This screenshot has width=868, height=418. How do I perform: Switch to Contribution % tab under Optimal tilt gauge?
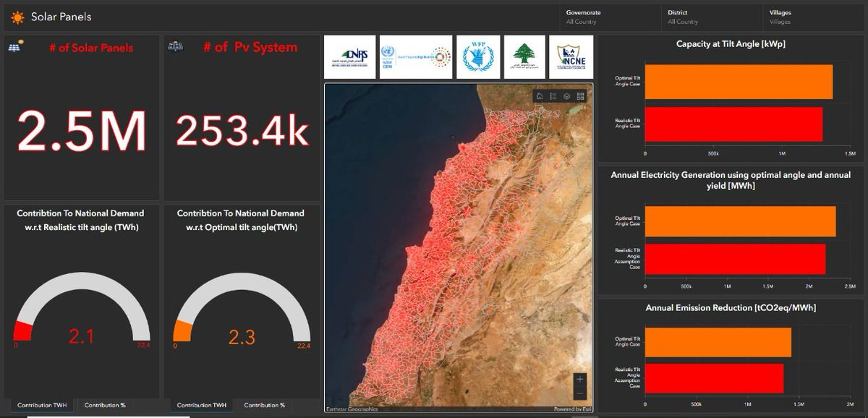pos(265,405)
